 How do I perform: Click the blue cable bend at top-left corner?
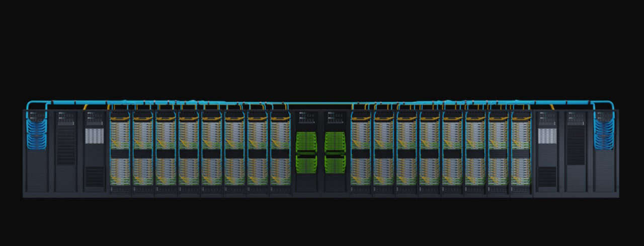click(29, 104)
